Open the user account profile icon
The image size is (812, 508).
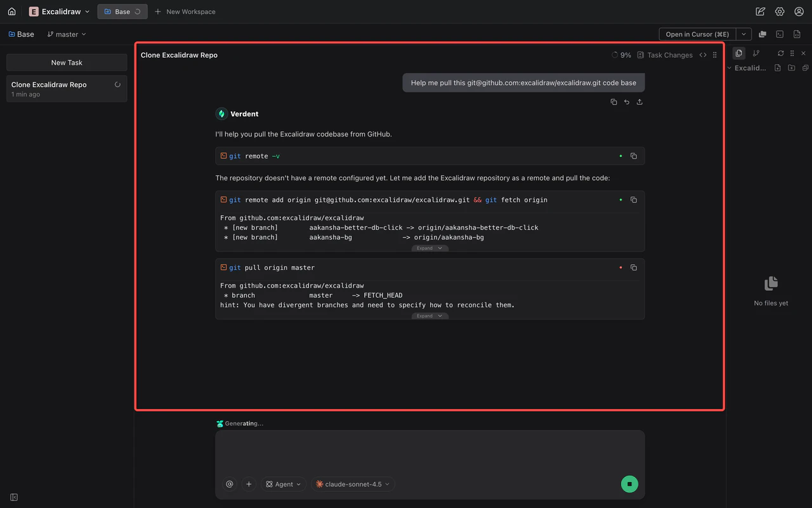[x=799, y=11]
